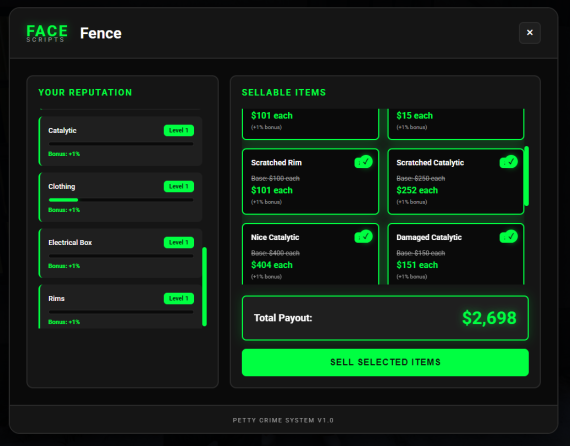Click the sellable items scrollbar thumb
Screen dimensions: 570x446
pos(526,176)
